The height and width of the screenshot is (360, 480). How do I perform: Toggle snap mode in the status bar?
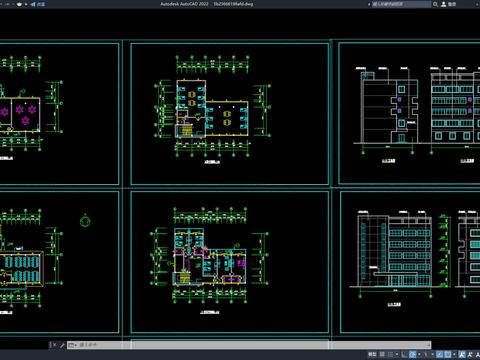coord(390,354)
